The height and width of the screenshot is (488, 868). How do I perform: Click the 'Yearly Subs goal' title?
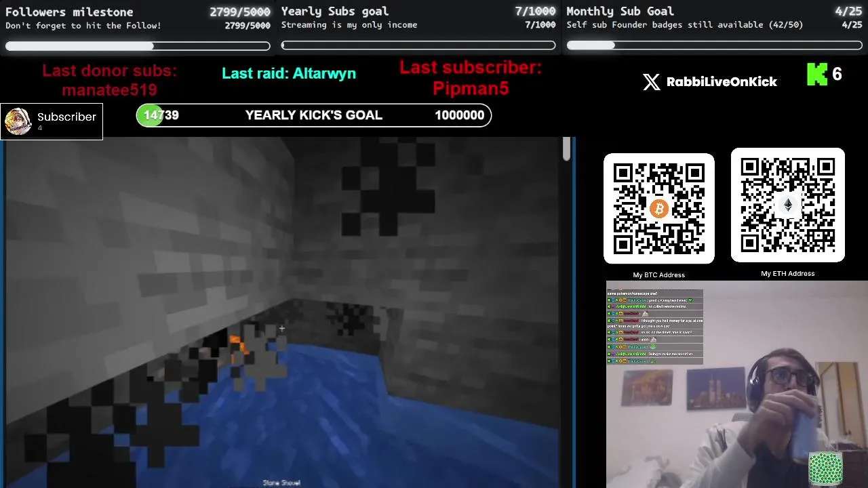point(335,12)
